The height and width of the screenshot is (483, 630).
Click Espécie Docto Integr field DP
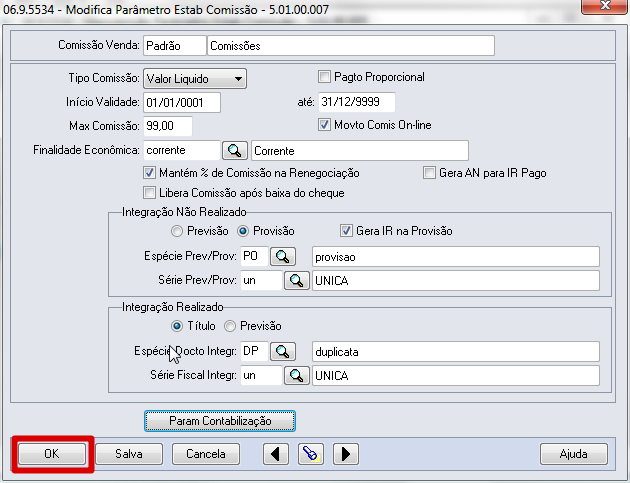(254, 351)
